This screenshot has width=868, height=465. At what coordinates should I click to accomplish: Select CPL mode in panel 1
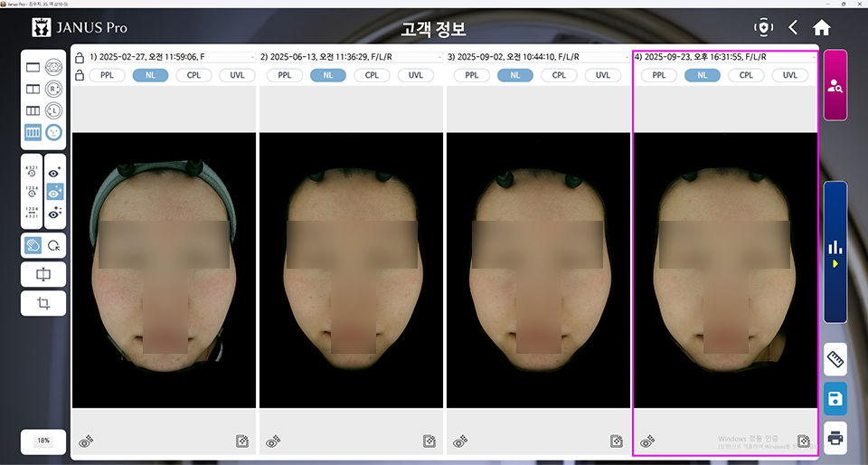(193, 75)
